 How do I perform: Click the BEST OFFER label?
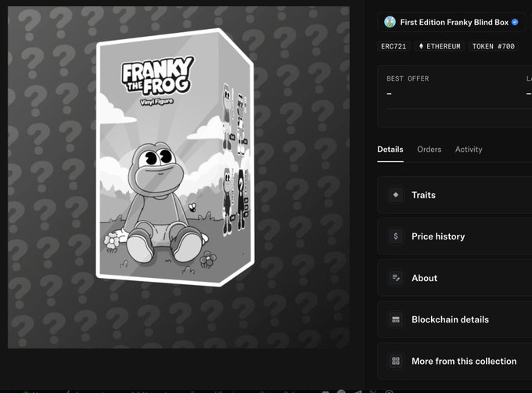click(x=408, y=79)
